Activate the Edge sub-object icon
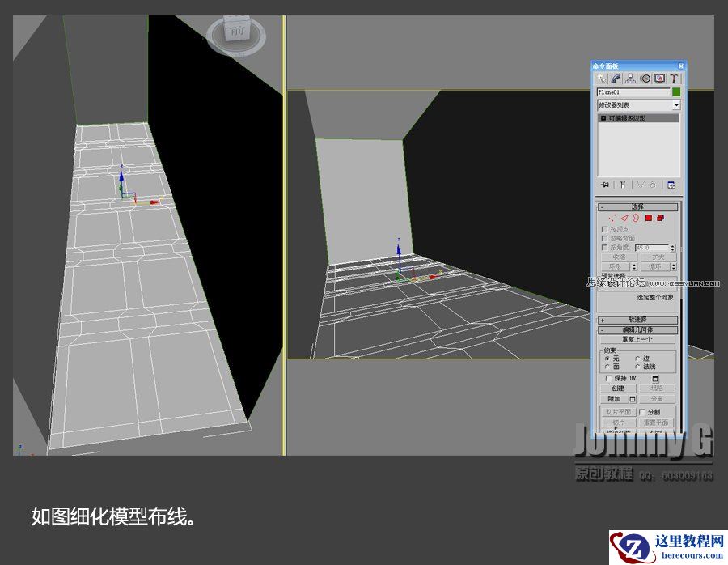The height and width of the screenshot is (565, 728). point(624,217)
